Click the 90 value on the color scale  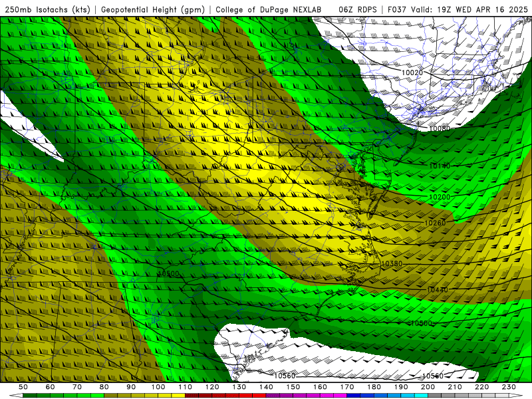[x=131, y=387]
